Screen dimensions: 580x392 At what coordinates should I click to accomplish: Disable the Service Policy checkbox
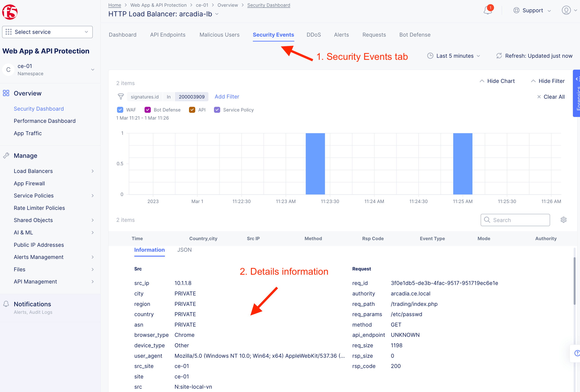pyautogui.click(x=217, y=110)
